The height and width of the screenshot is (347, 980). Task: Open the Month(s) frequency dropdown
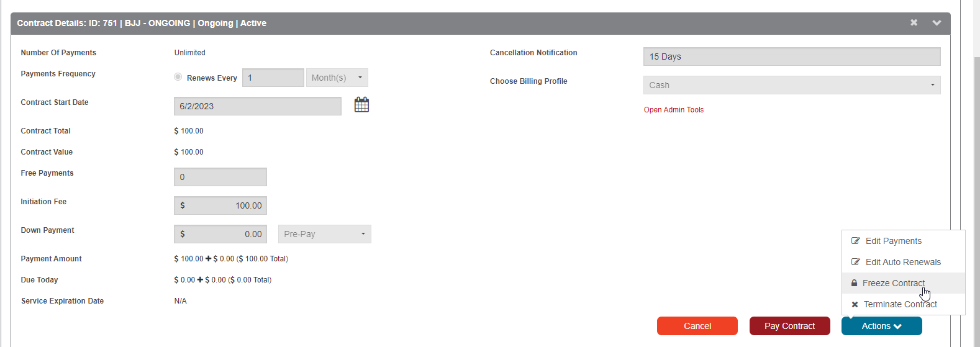337,78
